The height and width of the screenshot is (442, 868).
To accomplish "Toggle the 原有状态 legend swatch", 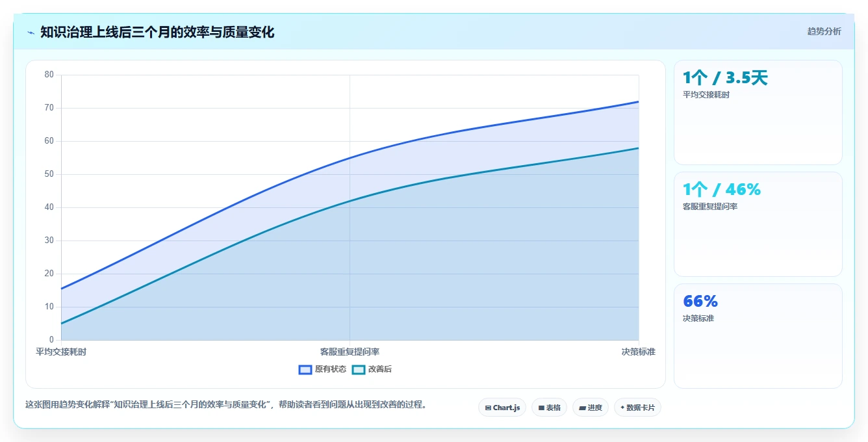I will (305, 369).
